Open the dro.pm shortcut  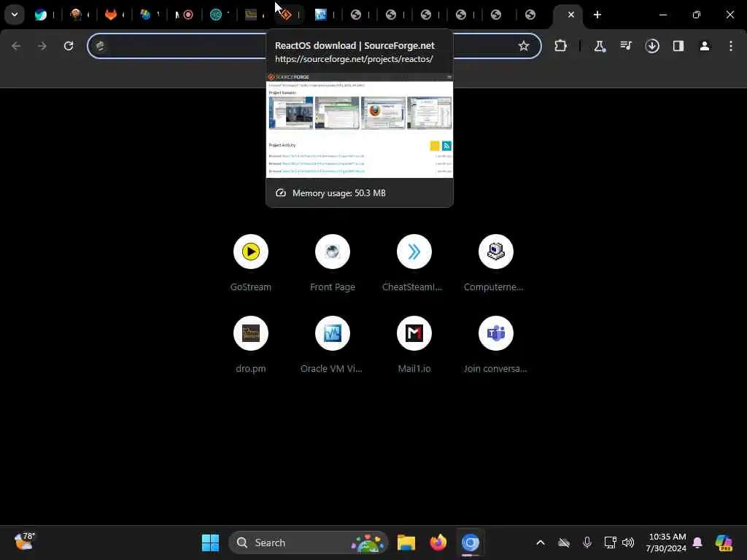coord(251,344)
